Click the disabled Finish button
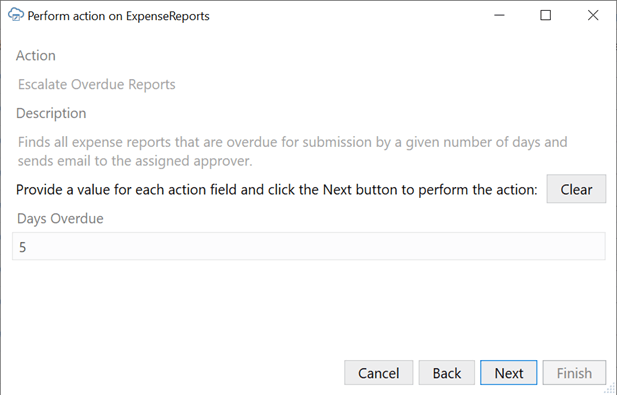 [574, 373]
